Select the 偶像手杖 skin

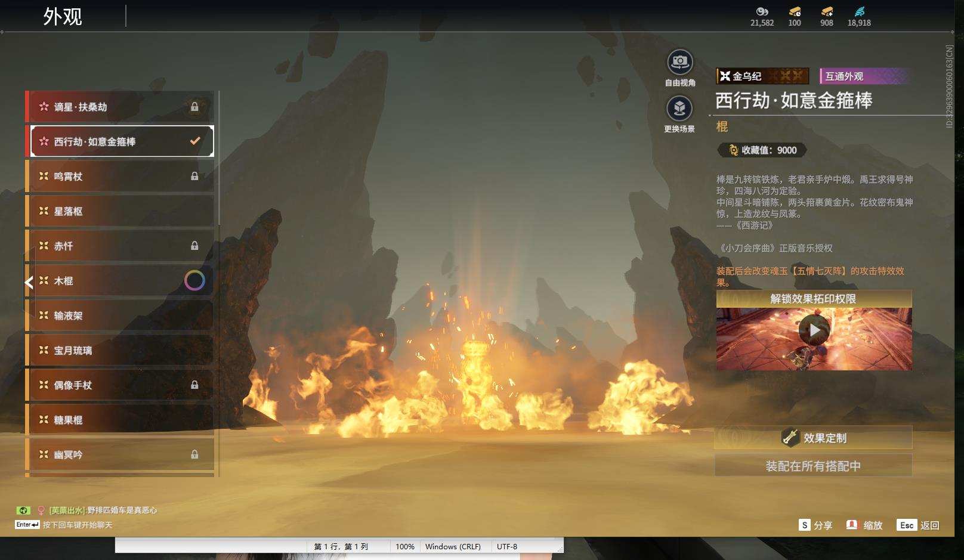[x=120, y=385]
